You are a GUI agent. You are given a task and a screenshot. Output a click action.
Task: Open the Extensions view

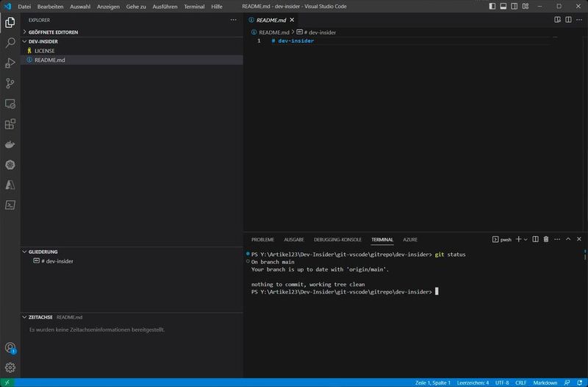coord(10,124)
